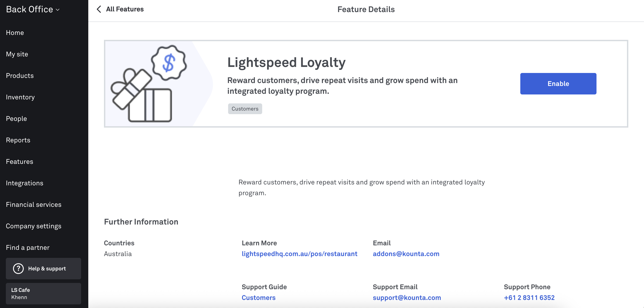Go to Financial services
The height and width of the screenshot is (308, 644).
click(34, 204)
